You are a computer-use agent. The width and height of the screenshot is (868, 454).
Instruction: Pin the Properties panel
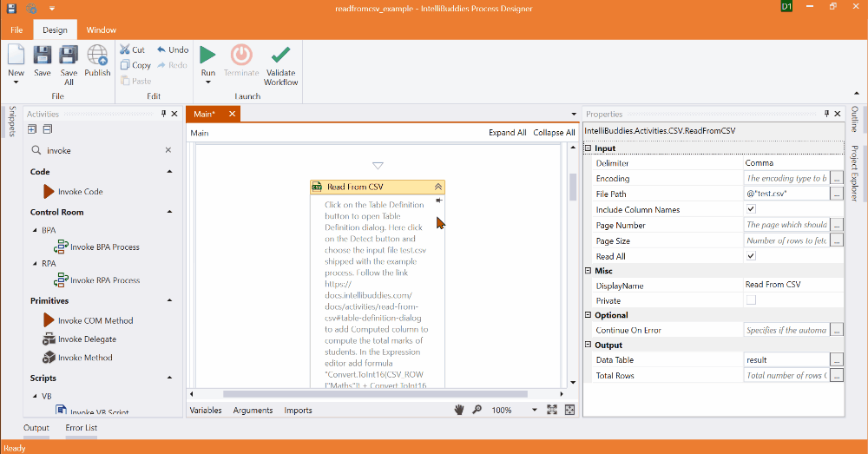click(x=826, y=114)
